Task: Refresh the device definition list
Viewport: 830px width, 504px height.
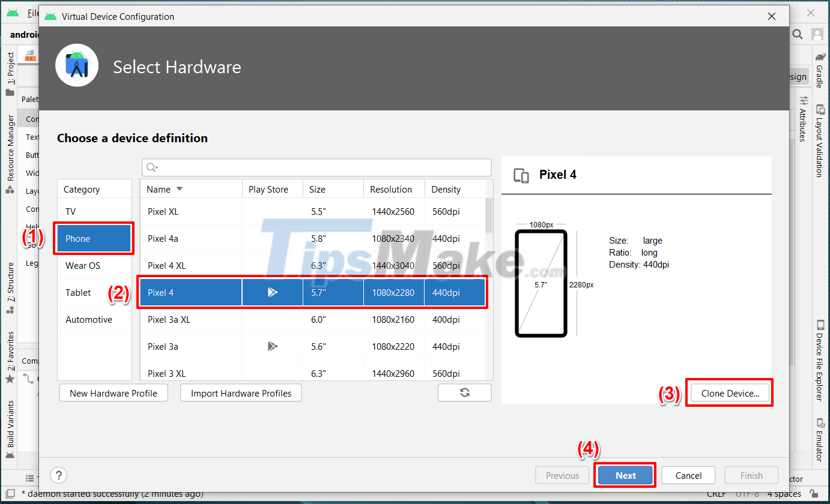Action: point(464,392)
